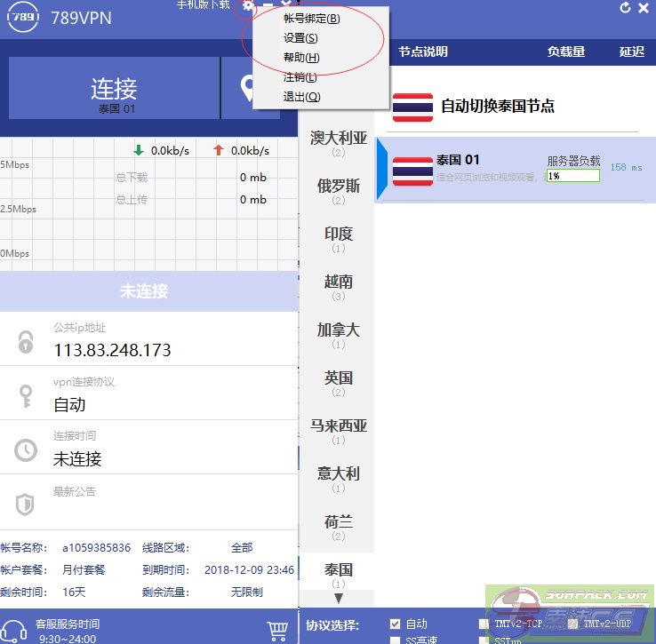Check the SS高速 protocol checkbox
Viewport: 656px width, 644px height.
coord(395,640)
